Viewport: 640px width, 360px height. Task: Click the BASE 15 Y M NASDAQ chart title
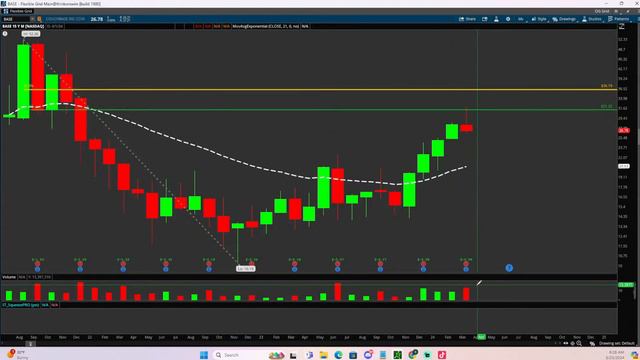[23, 26]
